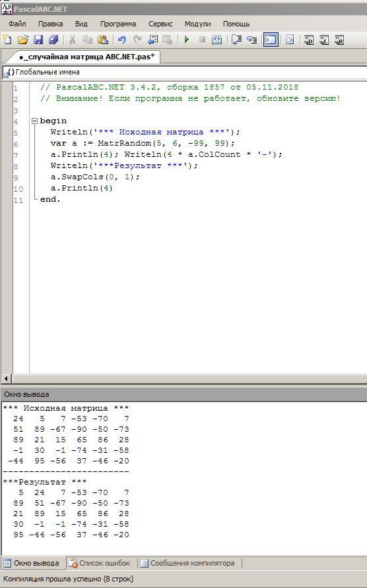Open the Модули menu
Viewport: 367px width, 588px height.
pos(197,24)
